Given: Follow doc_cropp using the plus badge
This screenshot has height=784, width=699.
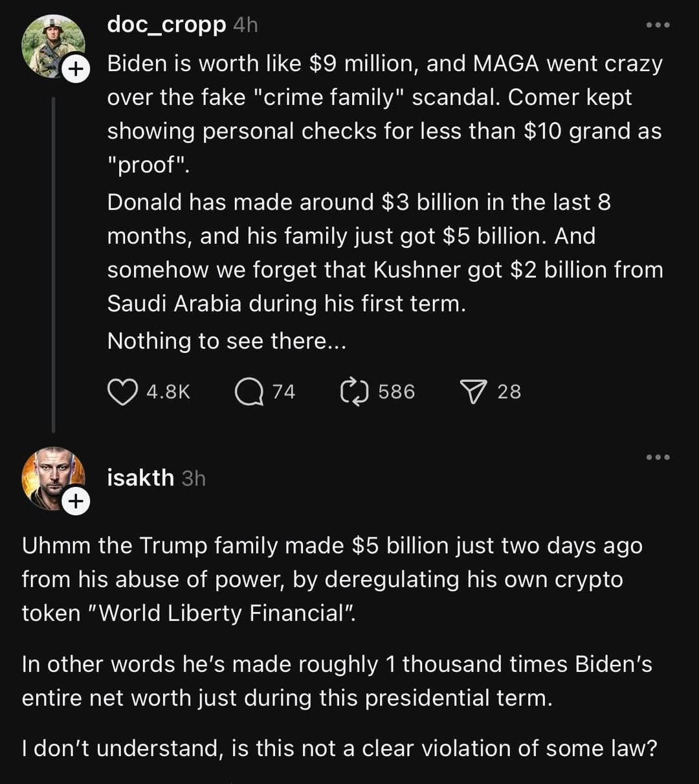Looking at the screenshot, I should 77,68.
